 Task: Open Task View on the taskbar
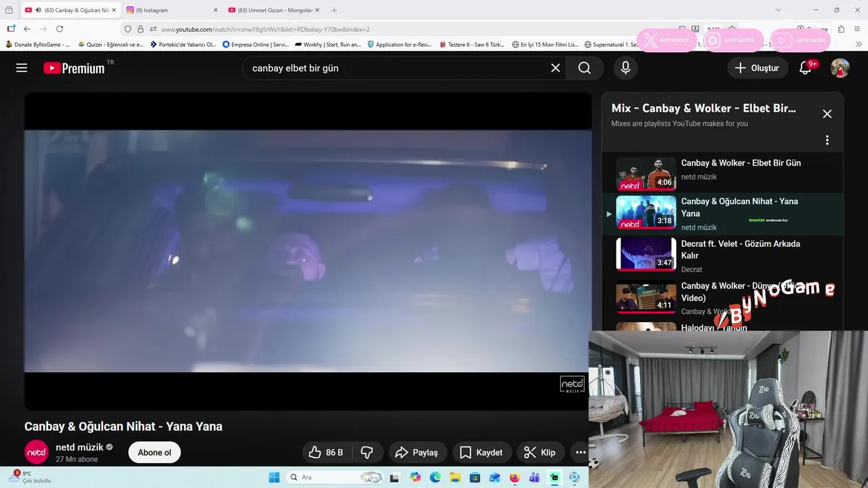[395, 477]
